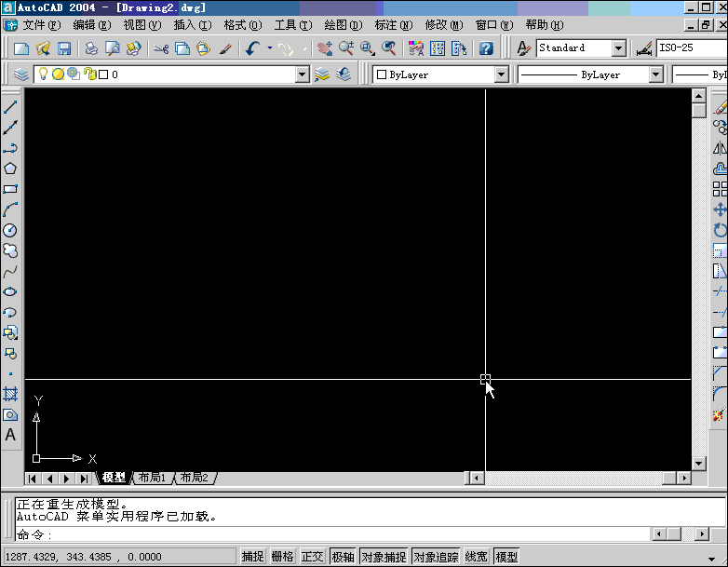Screen dimensions: 728x567
Task: Click the Match Properties brush icon
Action: coord(225,48)
